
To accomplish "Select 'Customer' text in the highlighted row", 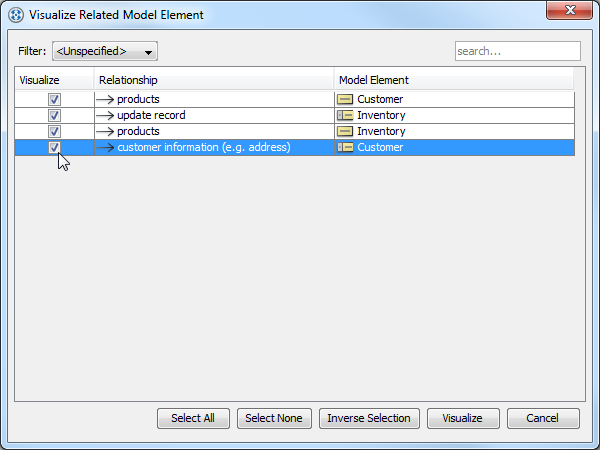I will coord(380,147).
